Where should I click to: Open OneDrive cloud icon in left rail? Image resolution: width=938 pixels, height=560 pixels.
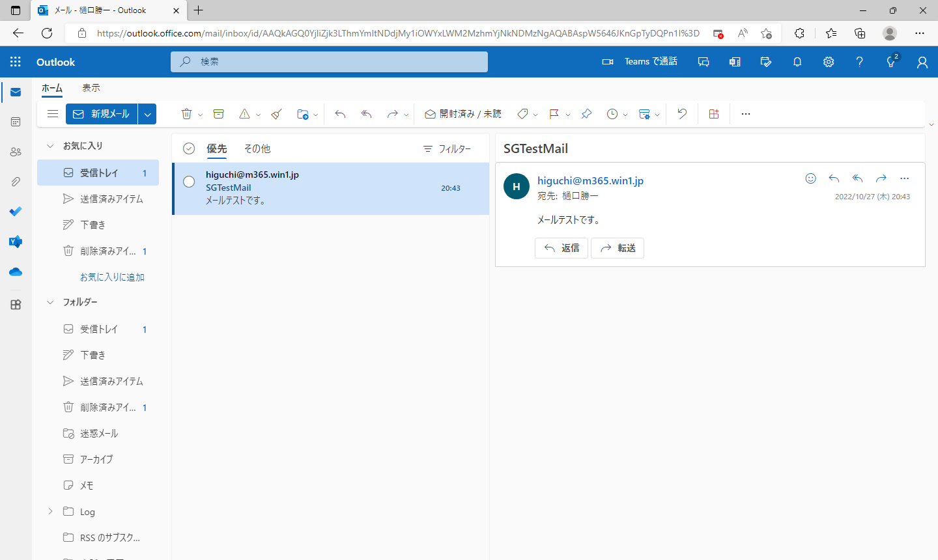click(16, 272)
